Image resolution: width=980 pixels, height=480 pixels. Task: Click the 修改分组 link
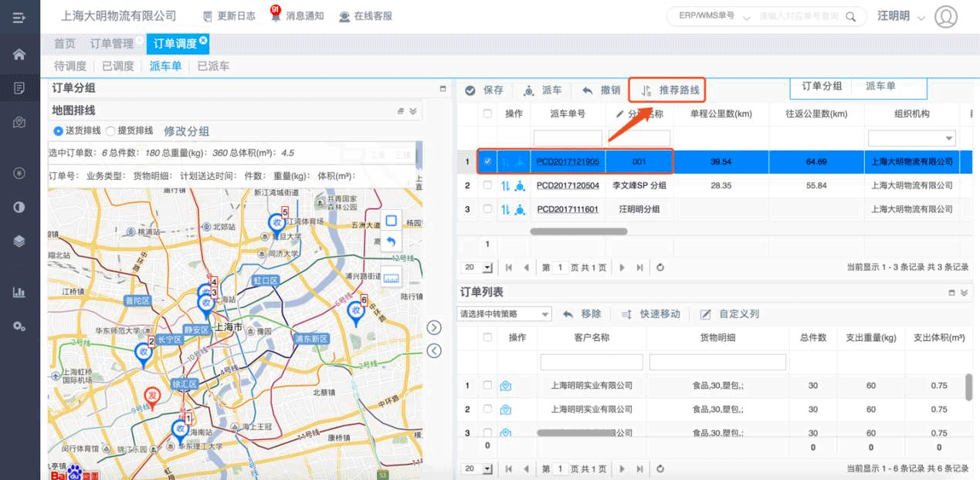tap(186, 131)
